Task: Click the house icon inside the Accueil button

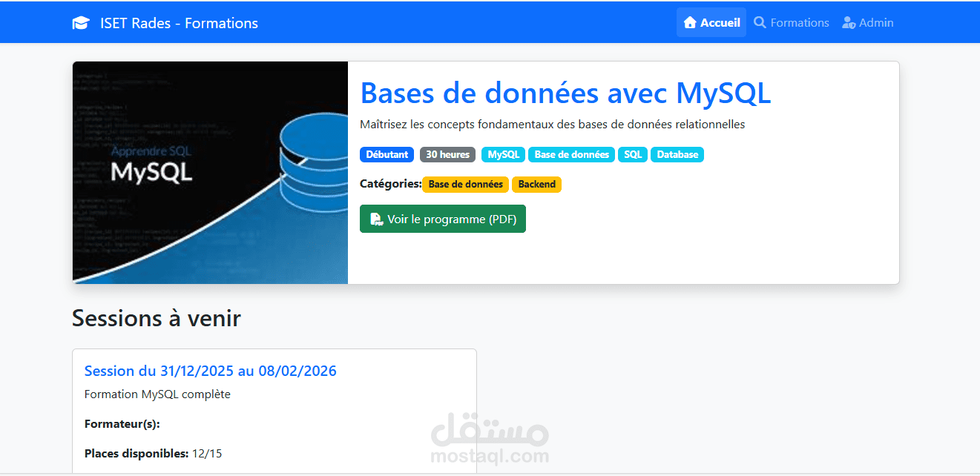Action: [x=691, y=22]
